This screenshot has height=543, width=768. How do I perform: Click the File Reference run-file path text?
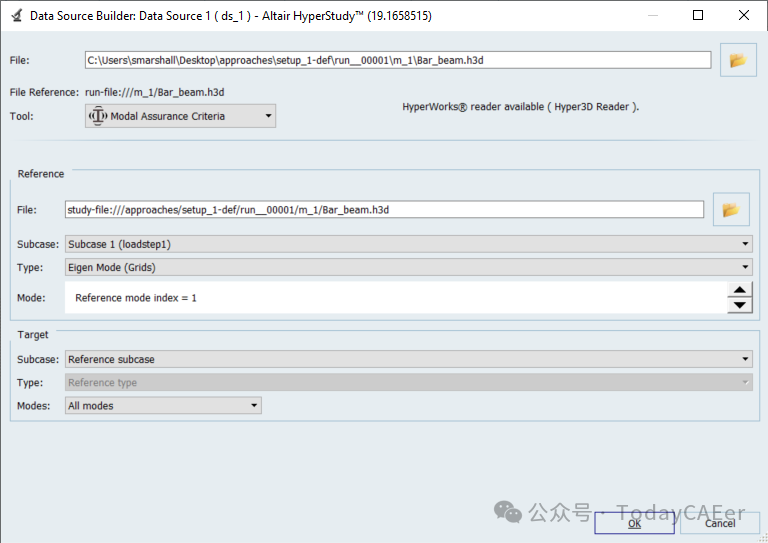point(155,92)
